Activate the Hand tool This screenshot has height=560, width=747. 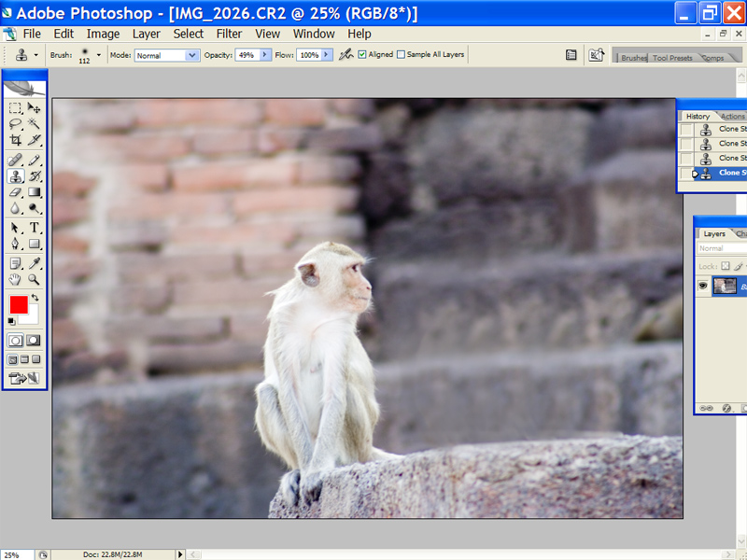(x=15, y=279)
